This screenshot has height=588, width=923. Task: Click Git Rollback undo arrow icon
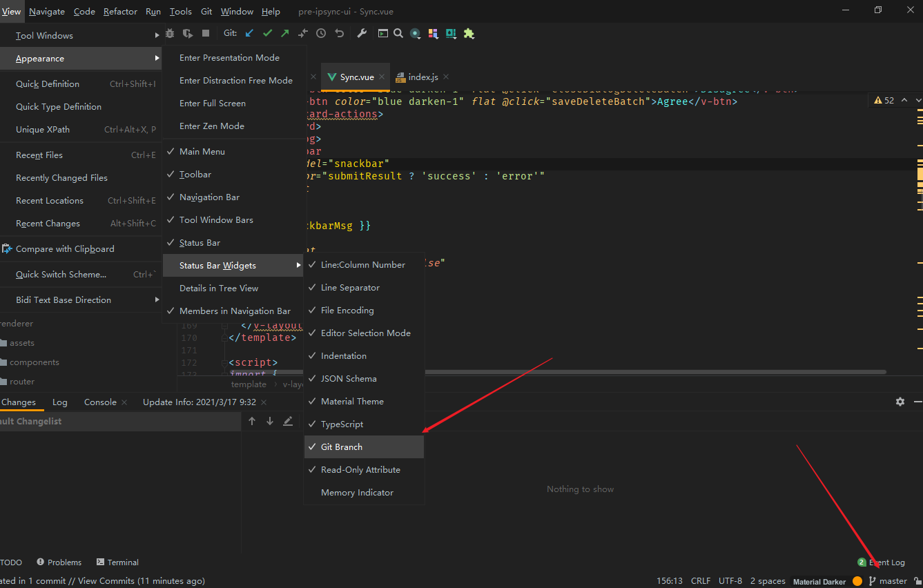click(x=339, y=33)
